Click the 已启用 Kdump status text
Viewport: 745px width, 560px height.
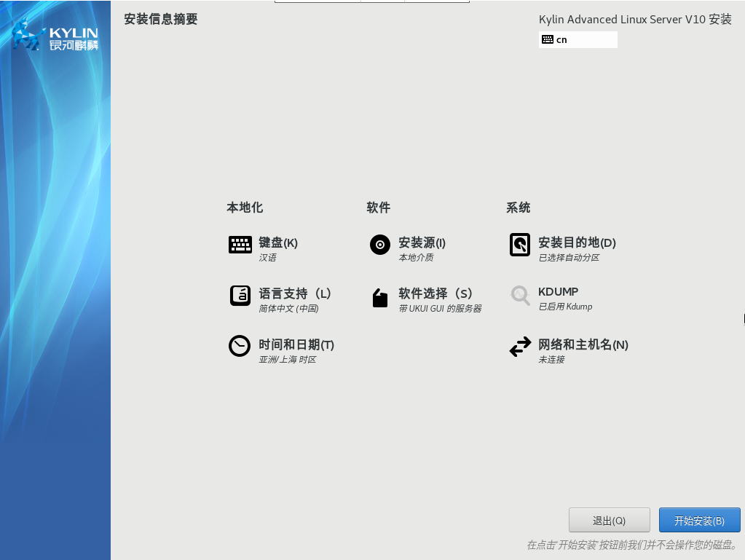pos(565,307)
